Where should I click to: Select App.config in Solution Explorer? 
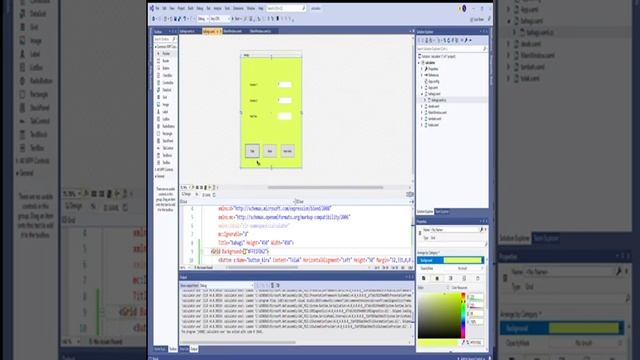[x=433, y=82]
